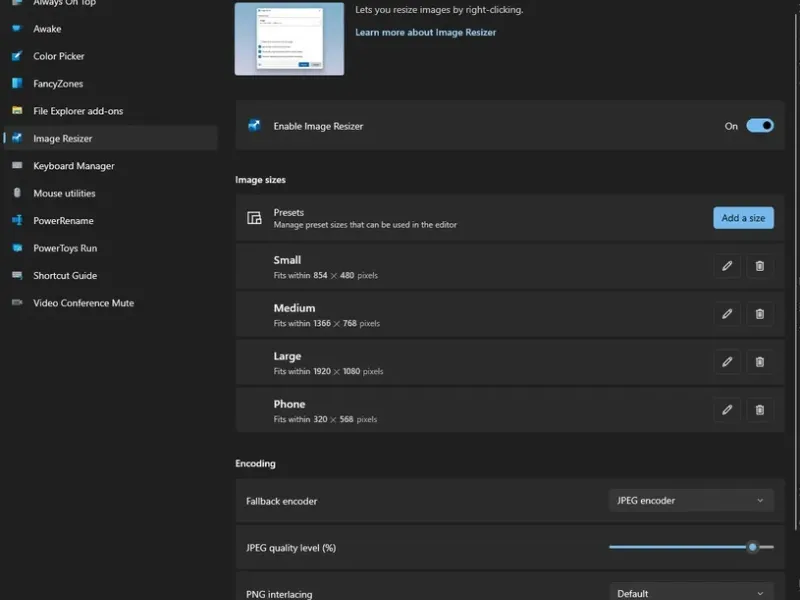This screenshot has width=800, height=600.
Task: Click the Video Conference Mute icon
Action: (17, 303)
